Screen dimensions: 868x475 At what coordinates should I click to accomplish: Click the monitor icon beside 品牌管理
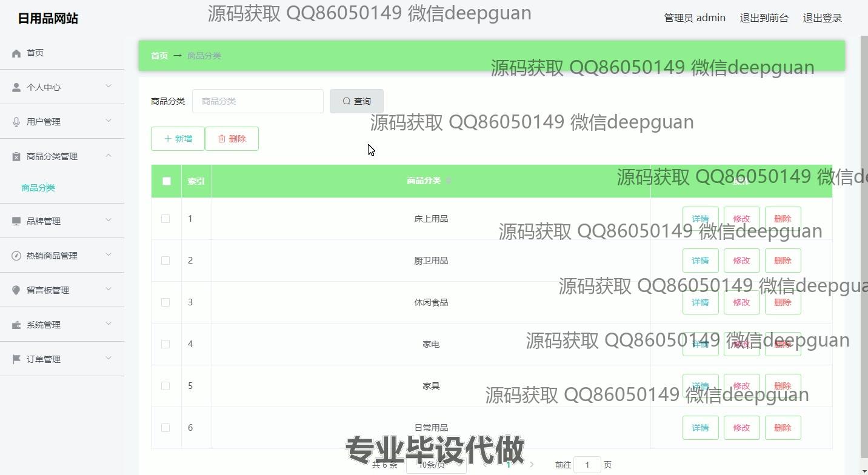(16, 222)
